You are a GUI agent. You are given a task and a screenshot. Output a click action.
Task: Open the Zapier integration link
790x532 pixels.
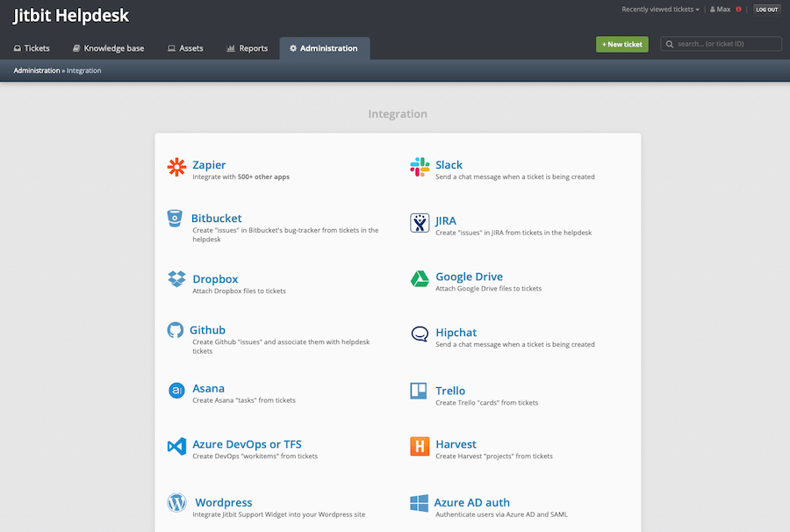coord(209,165)
